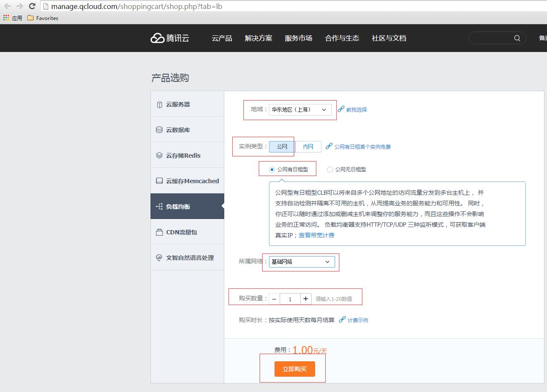
Task: Click link icon beside 计费示例
Action: 342,320
